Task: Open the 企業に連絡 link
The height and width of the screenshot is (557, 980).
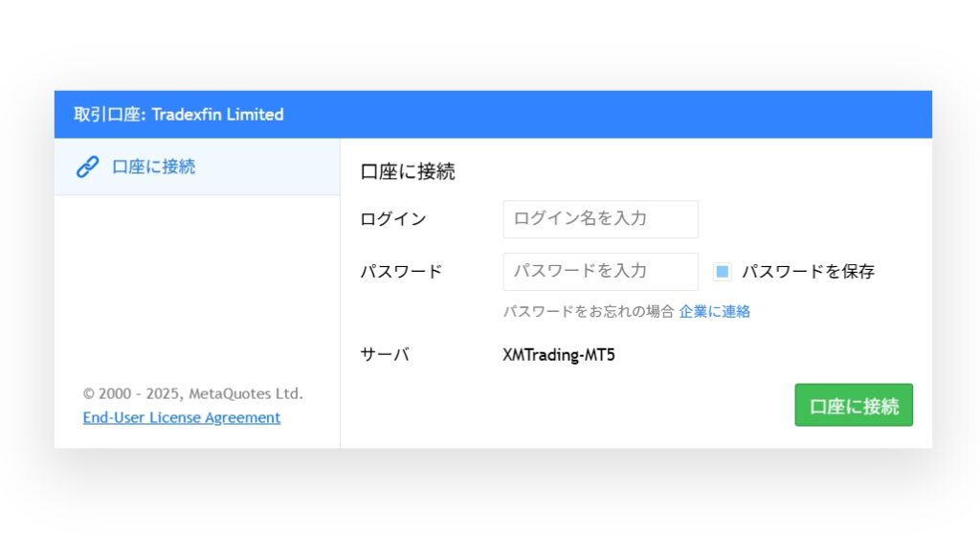Action: pos(714,311)
